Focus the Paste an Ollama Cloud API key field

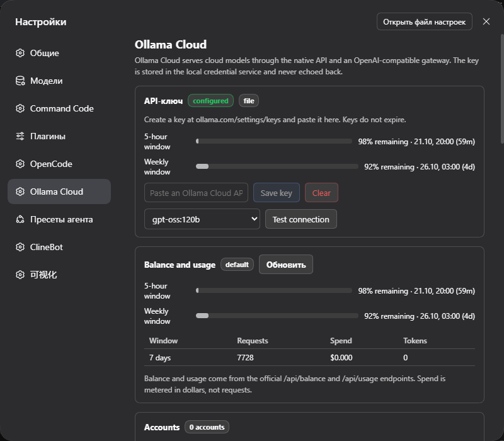point(196,193)
